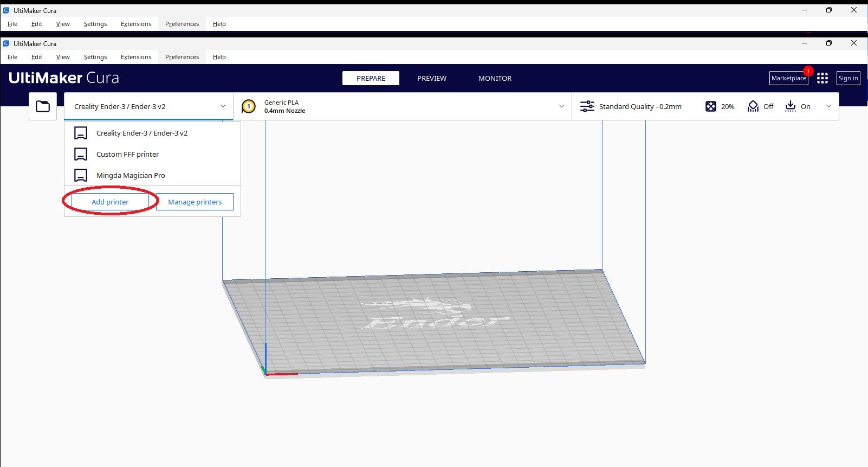868x467 pixels.
Task: Open View menu in the background Cura window
Action: (63, 24)
